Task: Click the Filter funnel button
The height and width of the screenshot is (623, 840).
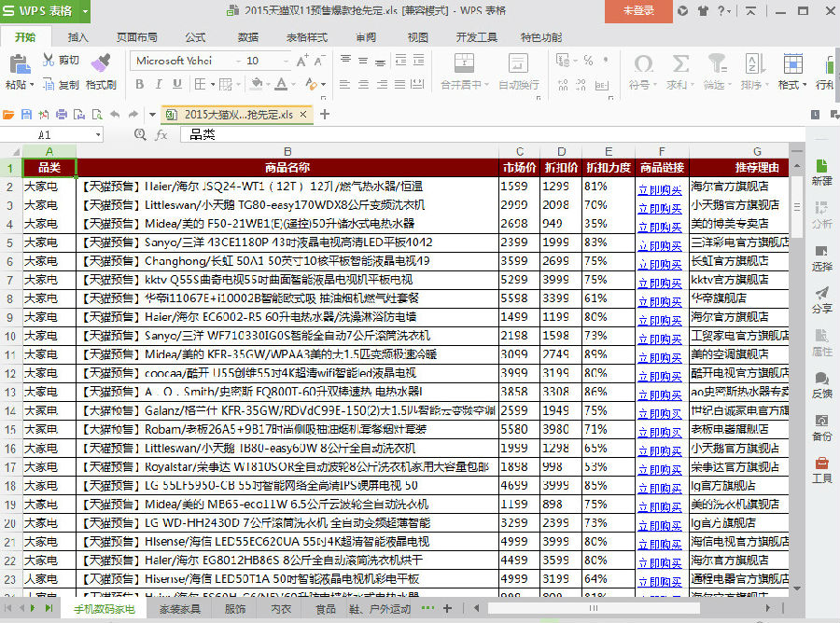Action: click(x=717, y=71)
